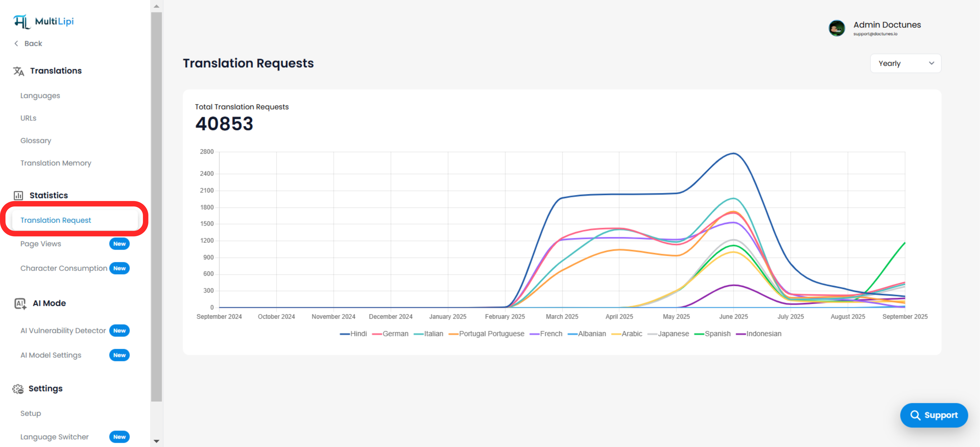Click support@doctunes.io email text
This screenshot has width=980, height=447.
(x=875, y=34)
